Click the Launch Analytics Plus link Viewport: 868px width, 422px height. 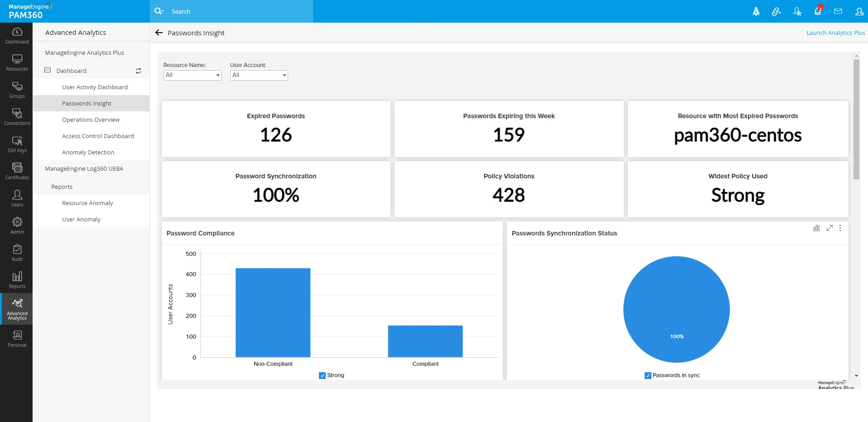835,33
